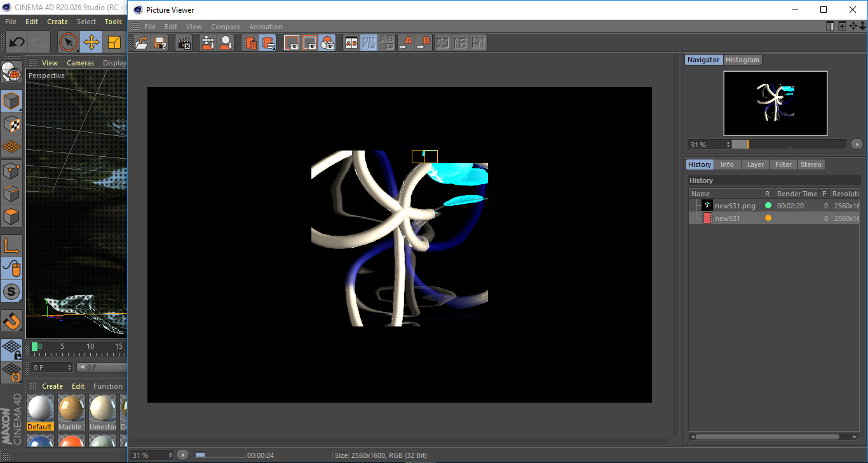868x463 pixels.
Task: Toggle the Locked Workplane grid lock icon
Action: 11,349
